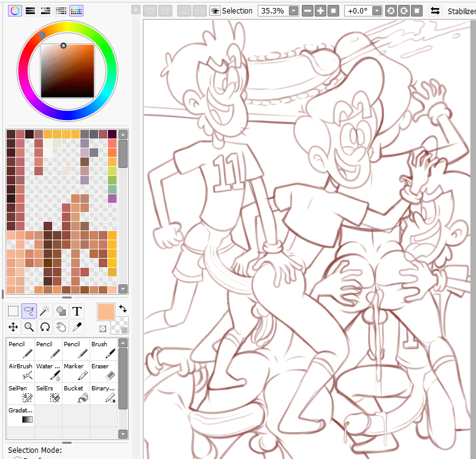Pick the Move tool
This screenshot has height=459, width=476.
pos(13,327)
